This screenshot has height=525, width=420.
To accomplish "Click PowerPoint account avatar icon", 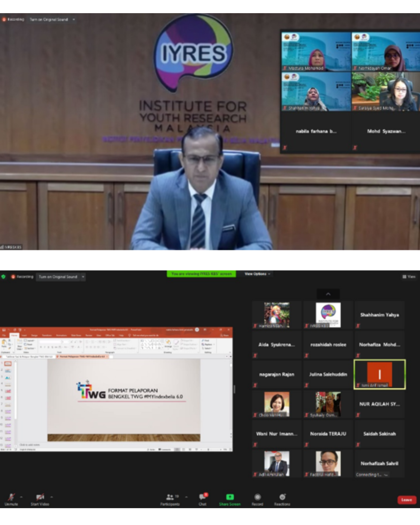I will 197,330.
